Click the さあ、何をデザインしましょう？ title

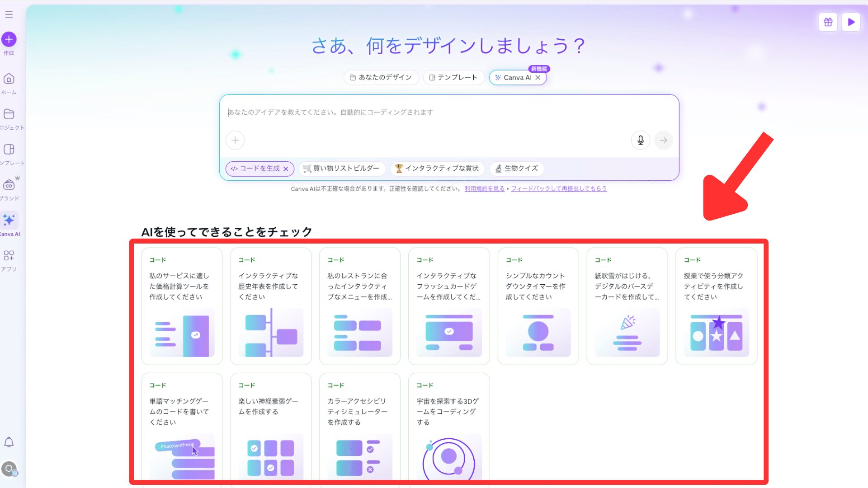(x=448, y=46)
